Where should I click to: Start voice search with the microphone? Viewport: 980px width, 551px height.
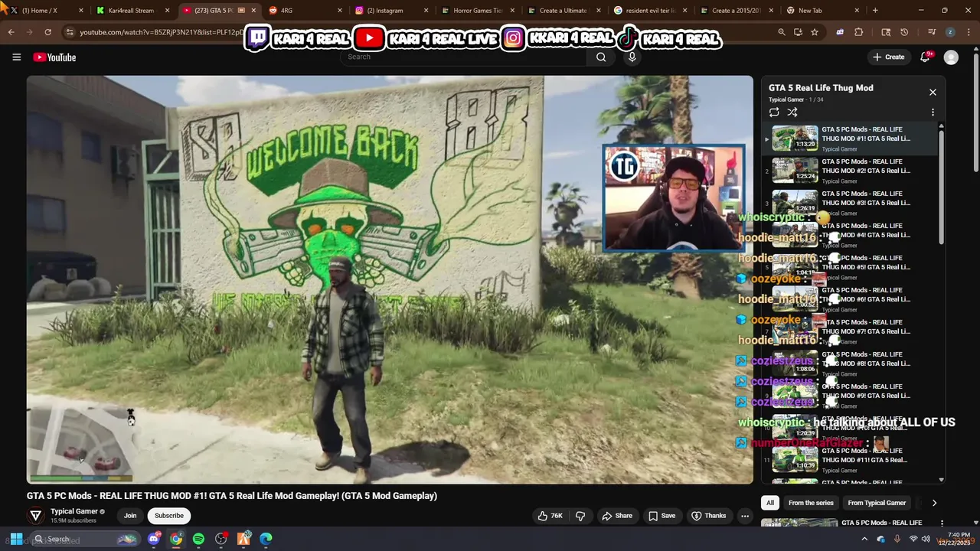pyautogui.click(x=632, y=57)
